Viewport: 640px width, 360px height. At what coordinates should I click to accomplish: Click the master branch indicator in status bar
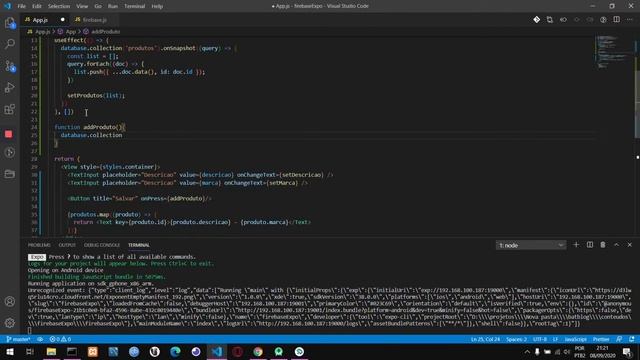tap(19, 339)
